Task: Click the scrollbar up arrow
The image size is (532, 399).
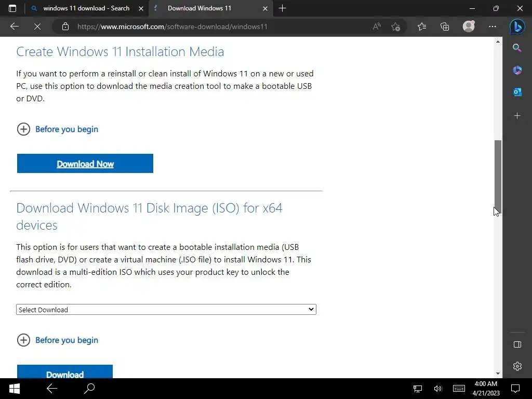Action: (x=498, y=42)
